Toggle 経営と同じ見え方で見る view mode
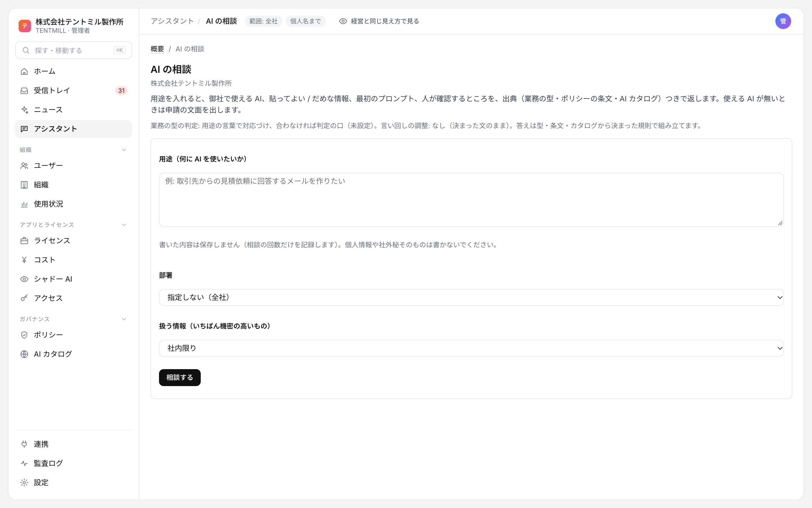812x508 pixels. pos(379,21)
